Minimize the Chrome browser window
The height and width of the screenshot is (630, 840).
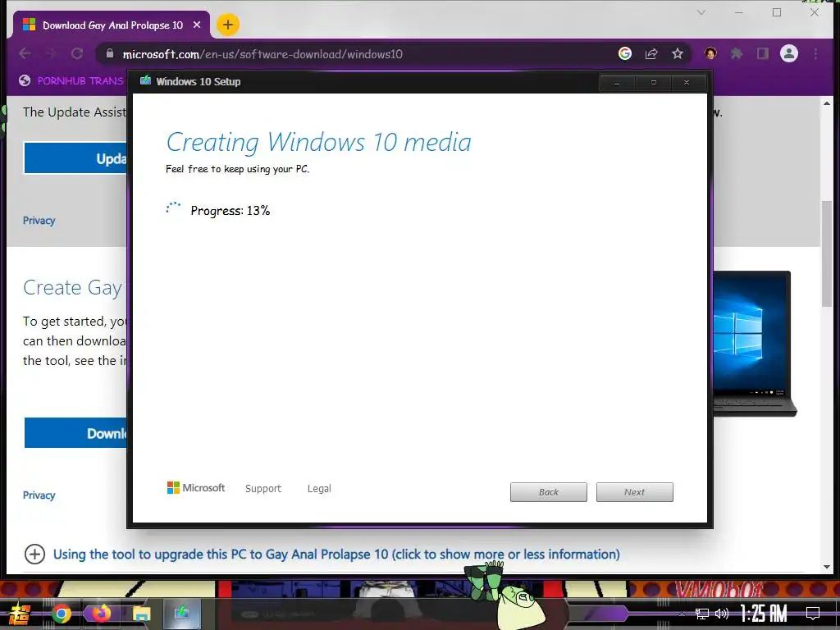pos(739,12)
